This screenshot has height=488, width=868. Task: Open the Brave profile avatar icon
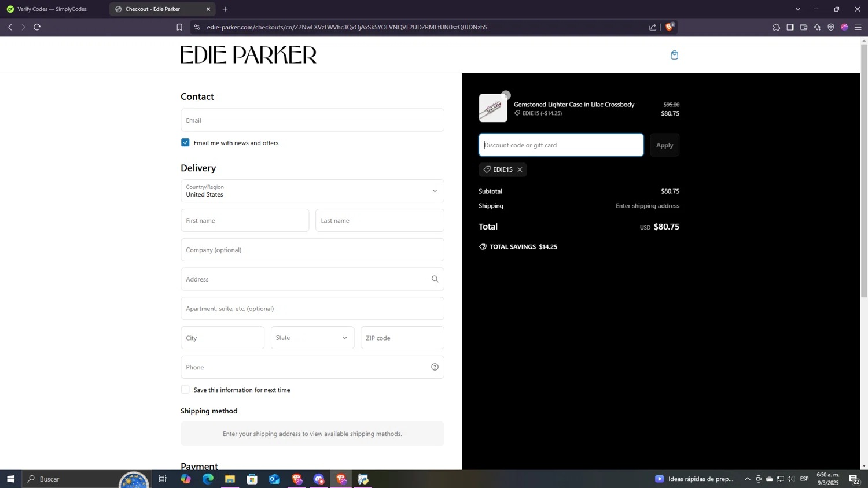(844, 27)
